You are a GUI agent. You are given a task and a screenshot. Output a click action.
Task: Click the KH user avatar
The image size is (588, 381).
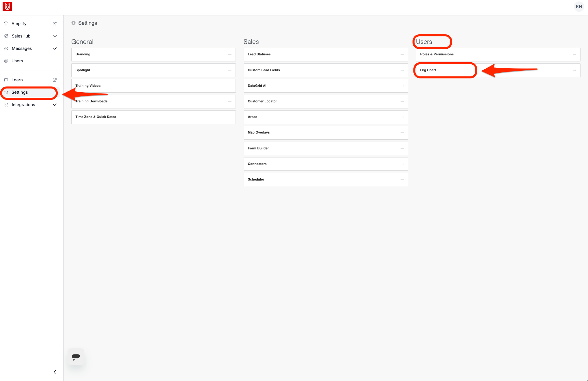click(578, 7)
